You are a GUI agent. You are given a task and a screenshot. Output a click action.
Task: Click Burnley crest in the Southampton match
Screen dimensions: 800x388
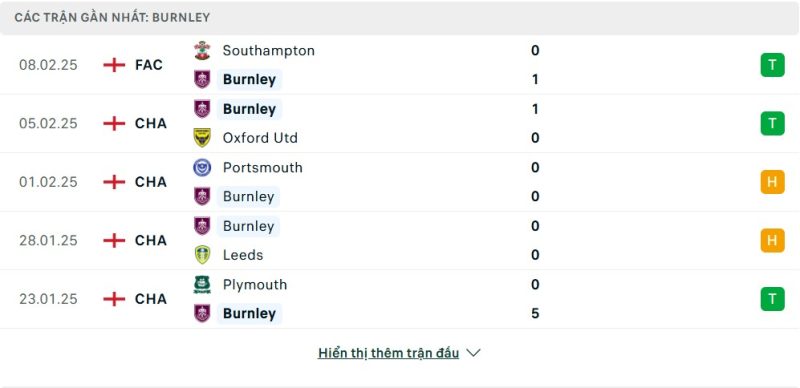pos(202,80)
